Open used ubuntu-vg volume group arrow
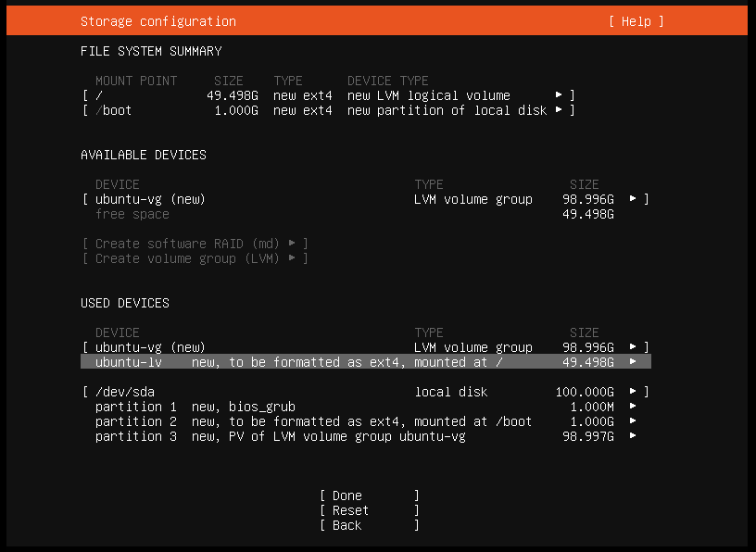The width and height of the screenshot is (756, 552). point(633,347)
